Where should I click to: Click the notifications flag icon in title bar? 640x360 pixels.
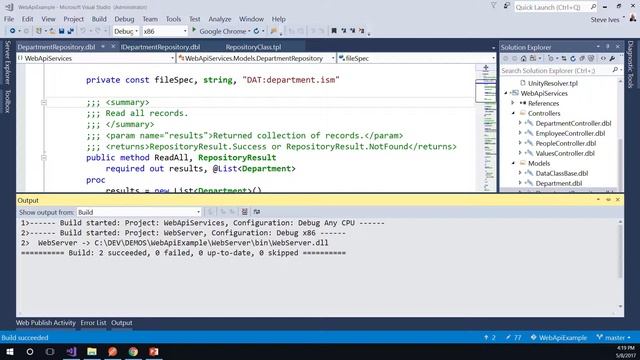coord(493,6)
